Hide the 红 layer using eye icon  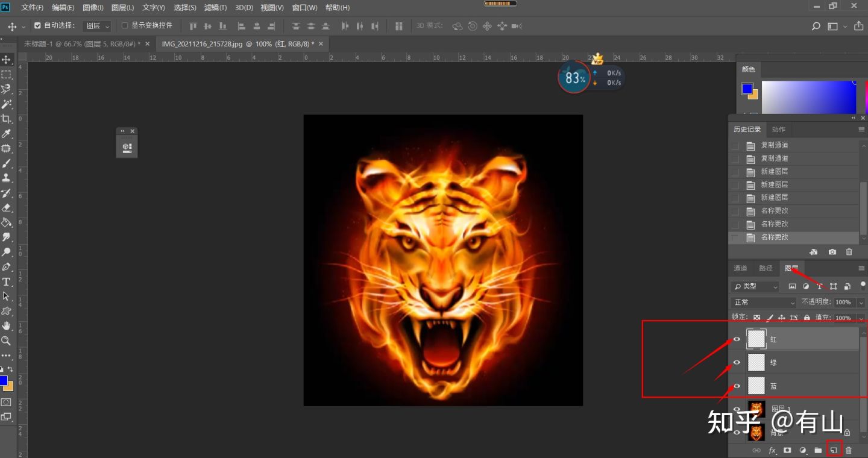pyautogui.click(x=737, y=339)
